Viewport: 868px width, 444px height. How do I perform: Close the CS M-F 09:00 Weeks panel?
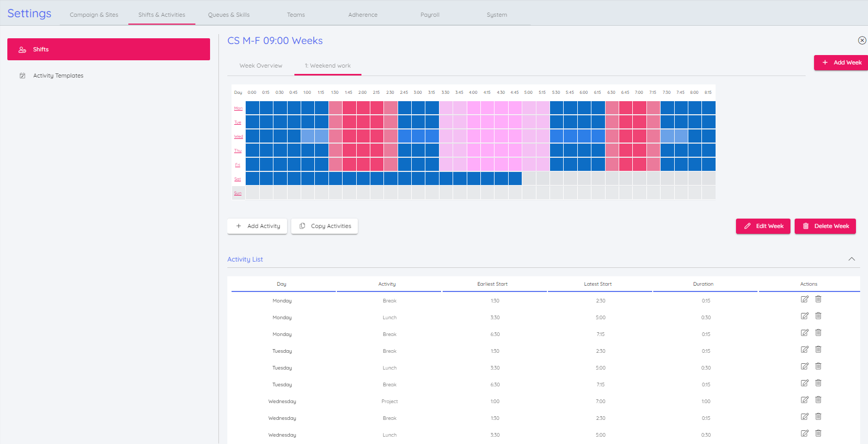click(862, 40)
